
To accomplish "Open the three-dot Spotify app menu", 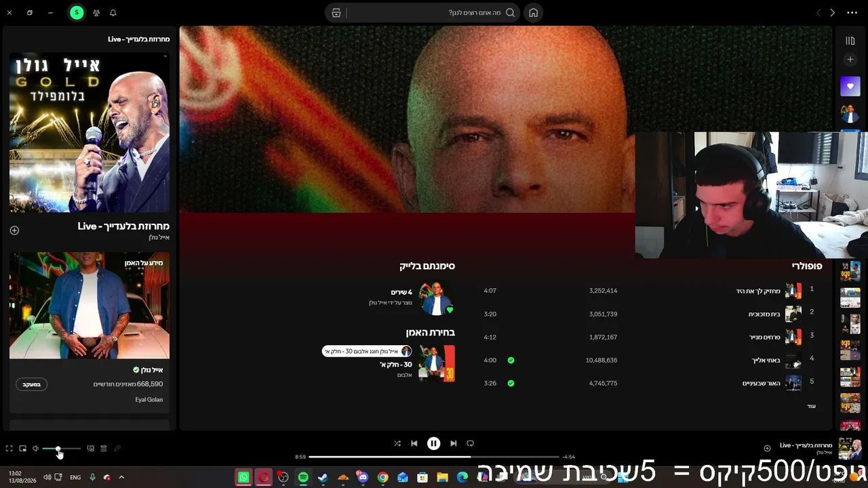I will coord(852,13).
